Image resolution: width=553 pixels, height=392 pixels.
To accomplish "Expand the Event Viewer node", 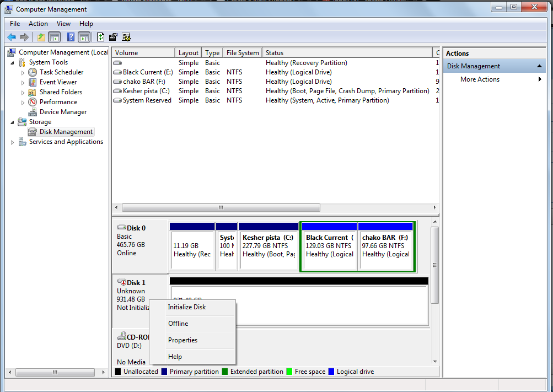I will pos(23,83).
